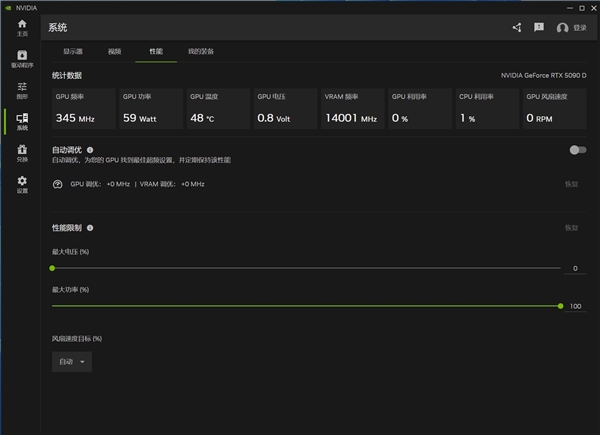Switch to the 视频 tab
The width and height of the screenshot is (600, 435).
pos(114,51)
